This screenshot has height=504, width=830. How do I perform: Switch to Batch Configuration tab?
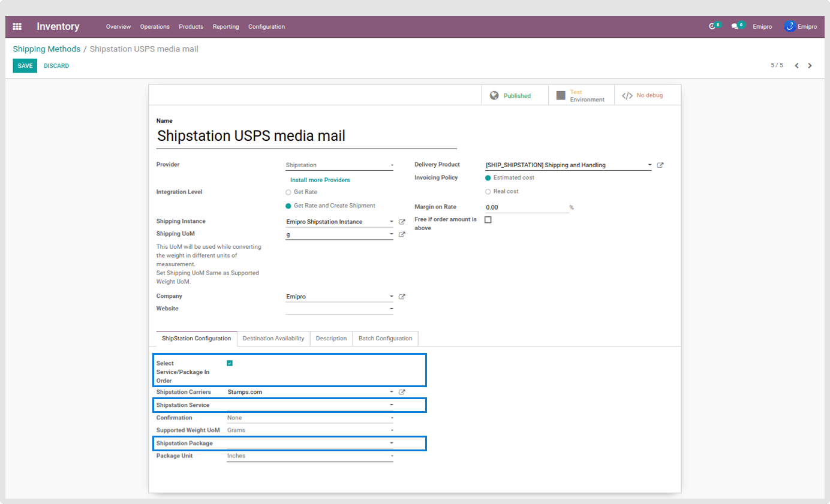coord(386,339)
